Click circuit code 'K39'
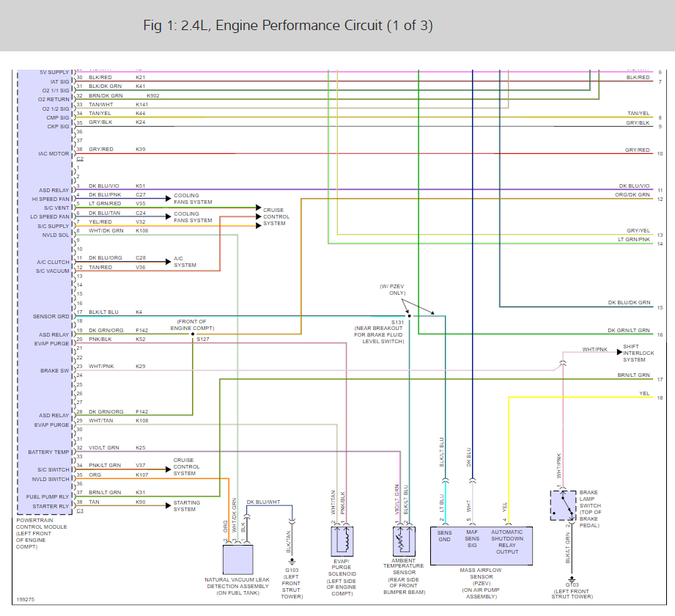This screenshot has width=675, height=616. point(141,150)
